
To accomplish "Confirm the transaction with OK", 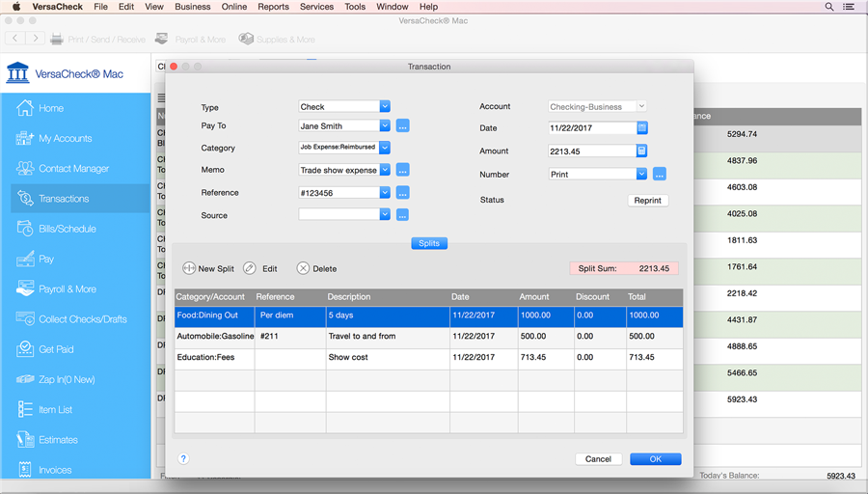I will pyautogui.click(x=656, y=459).
